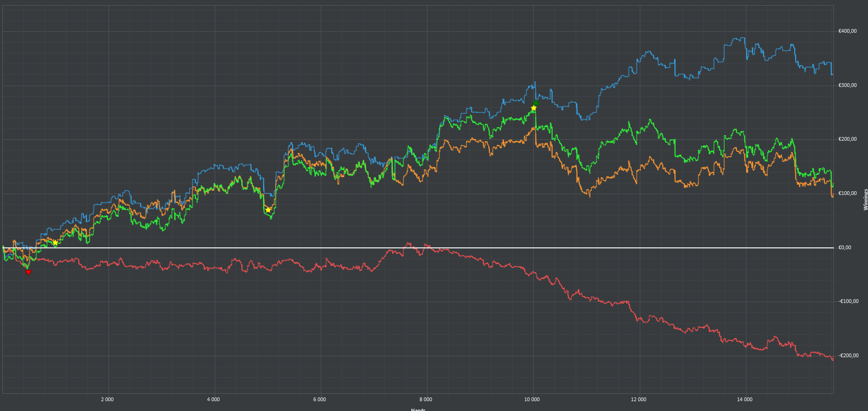Click the green upward triangle peak marker

point(536,103)
